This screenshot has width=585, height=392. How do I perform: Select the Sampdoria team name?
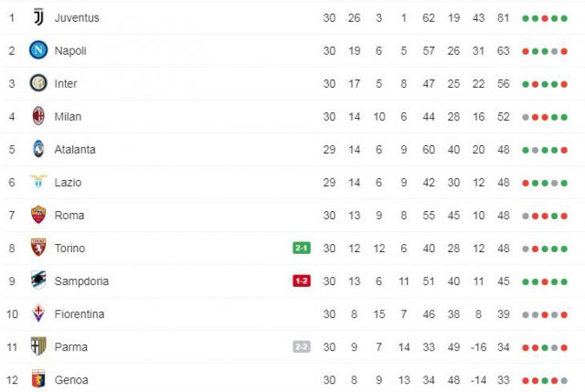pyautogui.click(x=81, y=281)
